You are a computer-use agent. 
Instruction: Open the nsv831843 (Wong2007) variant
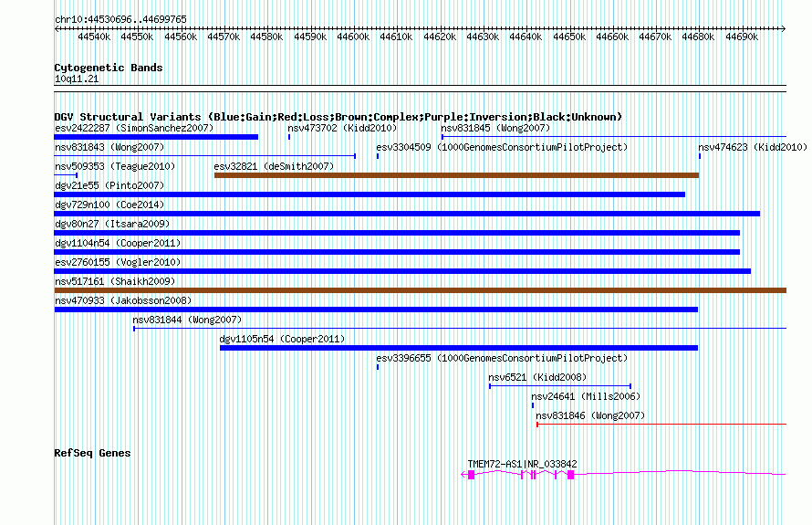point(109,147)
